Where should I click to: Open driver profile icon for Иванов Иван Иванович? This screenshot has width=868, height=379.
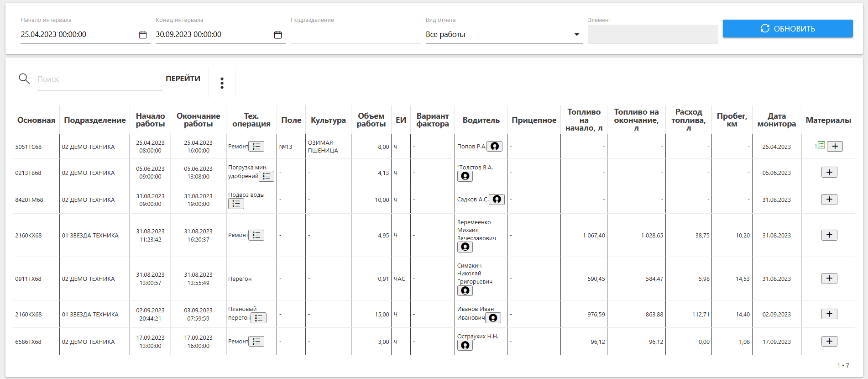[x=493, y=318]
